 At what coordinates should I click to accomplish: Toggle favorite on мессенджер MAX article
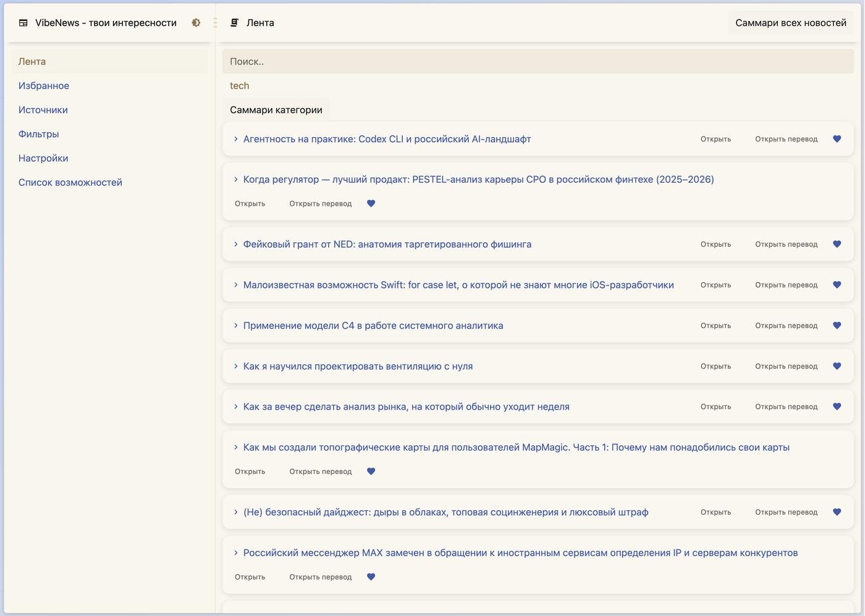click(371, 577)
